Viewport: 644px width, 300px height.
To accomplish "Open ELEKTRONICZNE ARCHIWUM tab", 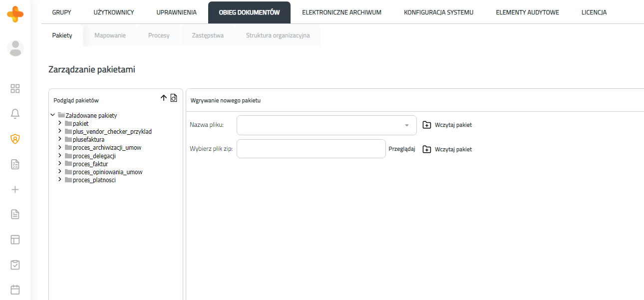I will tap(341, 12).
